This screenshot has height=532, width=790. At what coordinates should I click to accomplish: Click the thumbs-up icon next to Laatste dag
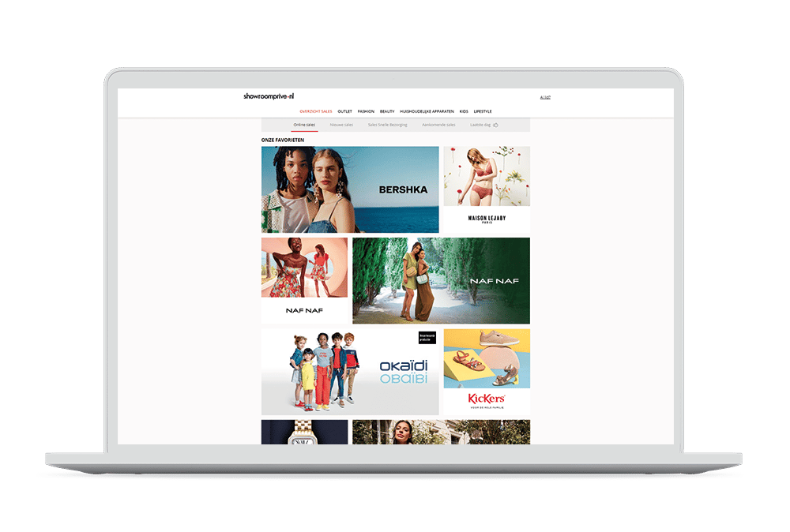tap(496, 125)
